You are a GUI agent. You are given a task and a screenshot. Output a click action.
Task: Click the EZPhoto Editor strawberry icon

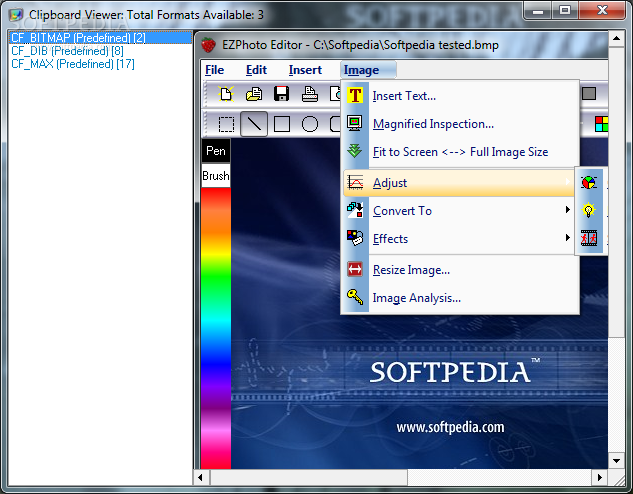click(x=209, y=45)
